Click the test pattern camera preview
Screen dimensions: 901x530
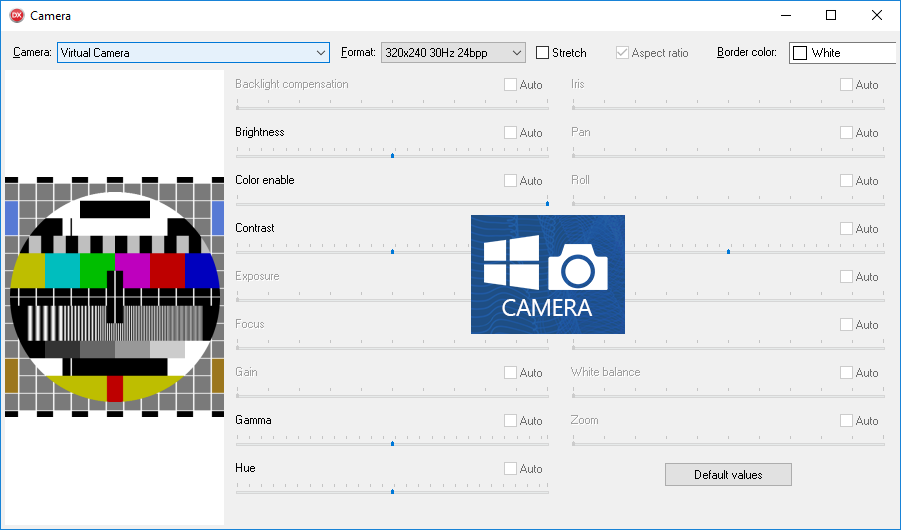tap(114, 297)
